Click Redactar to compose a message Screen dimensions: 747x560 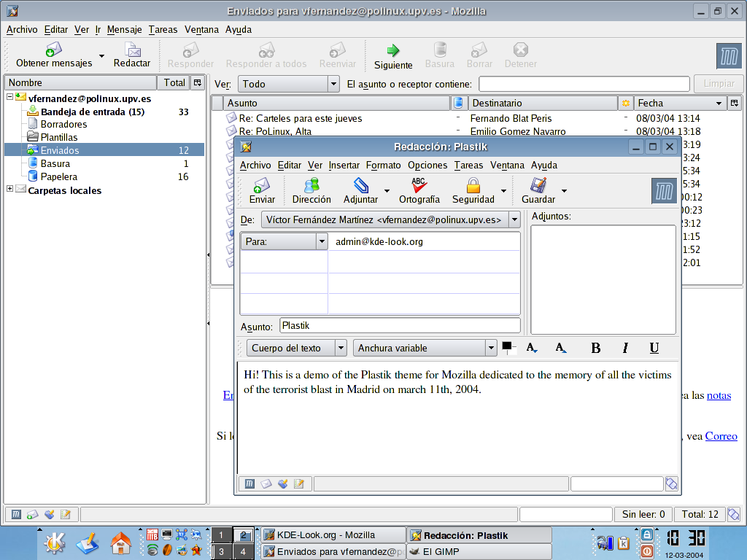coord(132,55)
